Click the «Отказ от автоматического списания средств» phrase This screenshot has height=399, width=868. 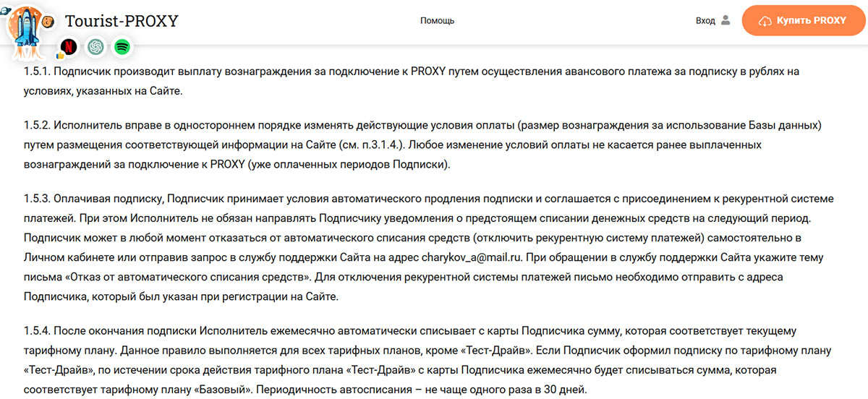(196, 277)
